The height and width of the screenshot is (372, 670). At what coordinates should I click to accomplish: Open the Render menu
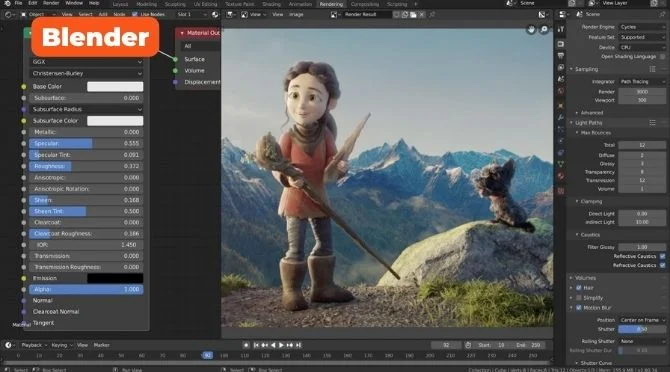[x=51, y=3]
